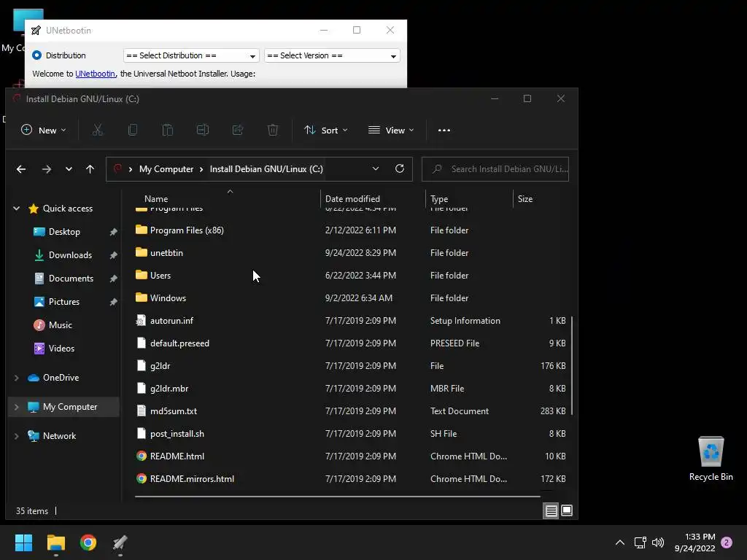Go up one folder level
747x560 pixels.
pyautogui.click(x=90, y=169)
